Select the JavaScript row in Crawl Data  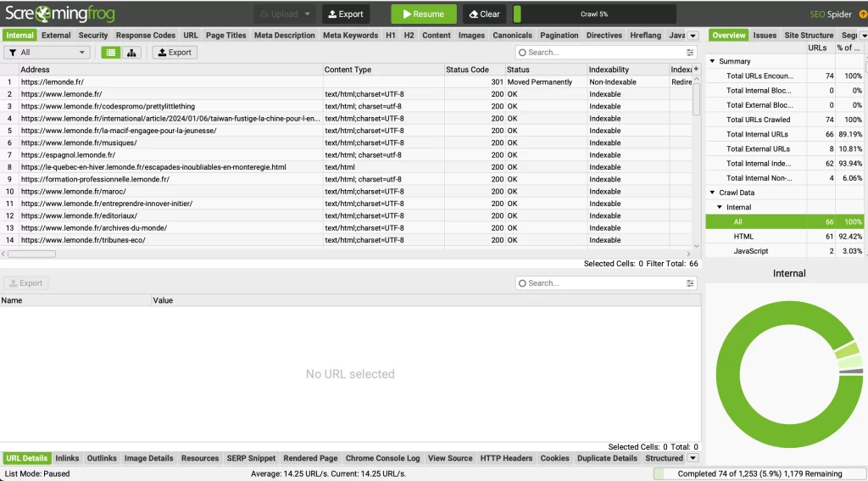(x=784, y=251)
